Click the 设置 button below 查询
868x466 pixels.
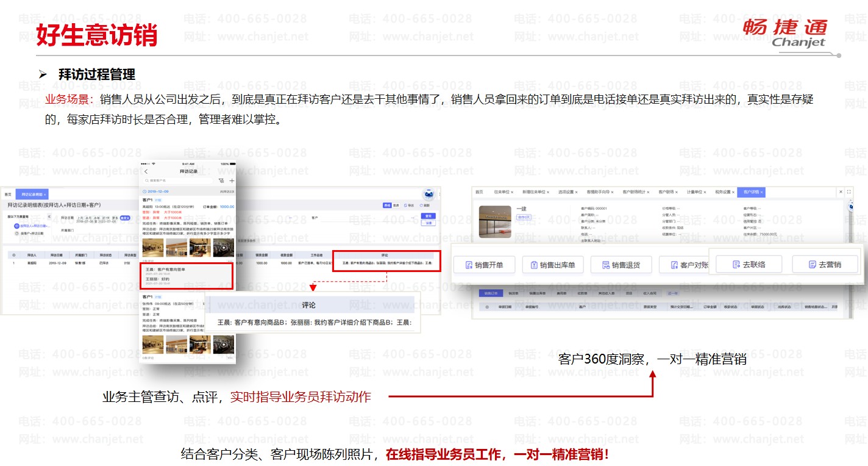[429, 223]
